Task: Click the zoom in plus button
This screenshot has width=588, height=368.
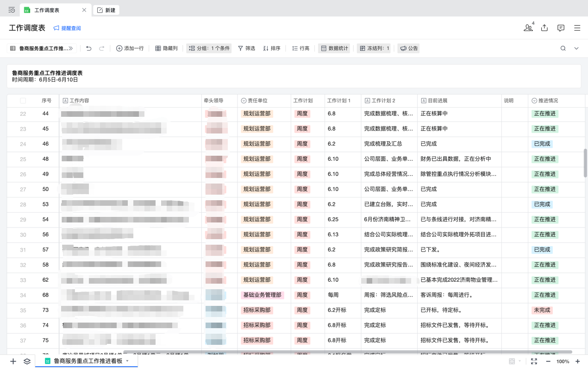Action: tap(577, 361)
